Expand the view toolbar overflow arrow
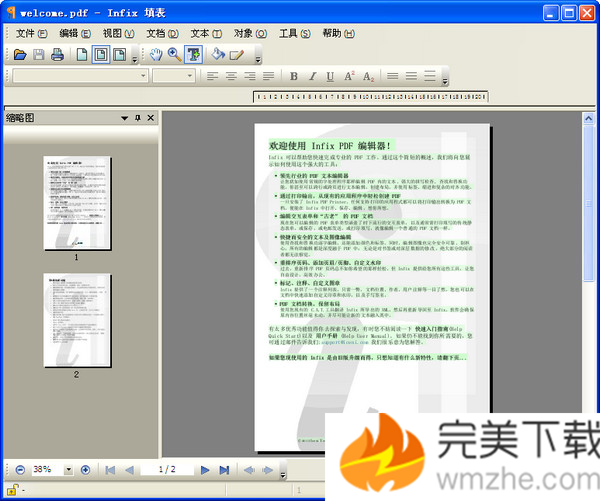The width and height of the screenshot is (600, 501). tap(135, 60)
